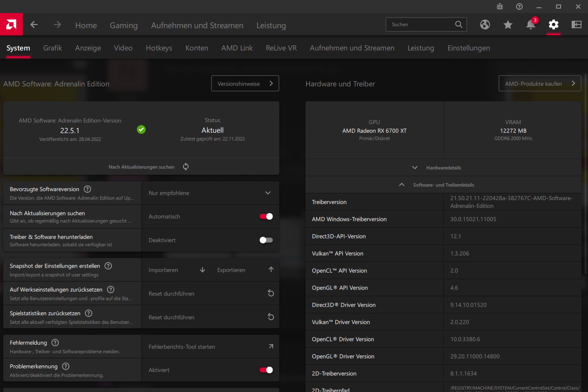
Task: Click Importieren snapshot button
Action: 176,270
